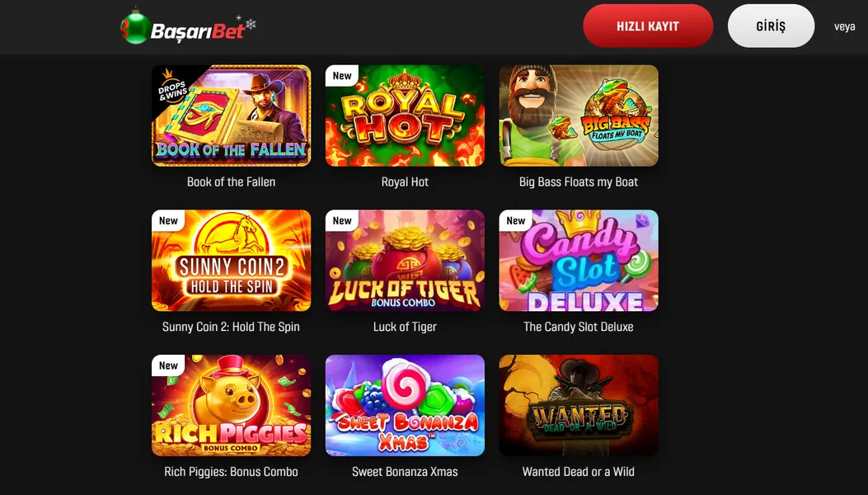Screen dimensions: 868x495
Task: Launch the Big Bass Floats my Boat thumbnail
Action: [579, 115]
